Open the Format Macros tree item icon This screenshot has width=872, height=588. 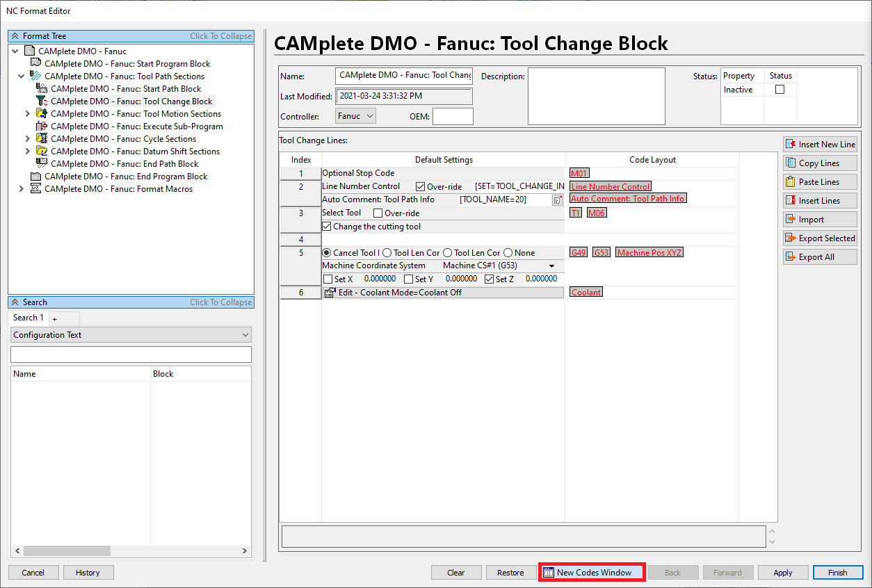[36, 188]
